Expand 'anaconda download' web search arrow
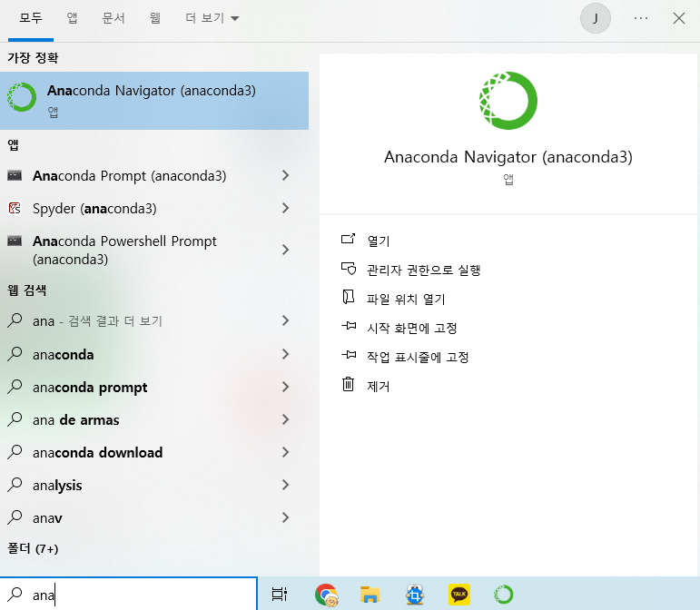 tap(286, 452)
